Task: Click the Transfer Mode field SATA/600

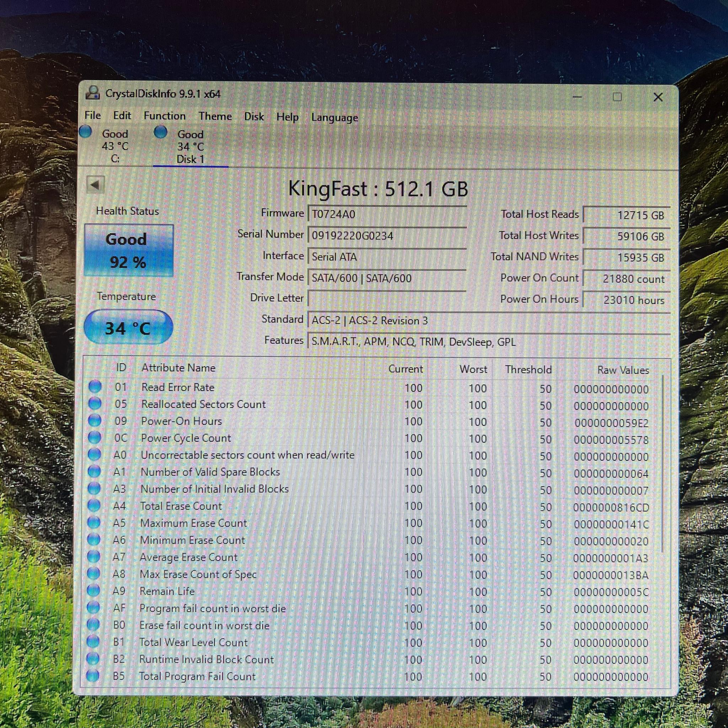Action: [x=387, y=278]
